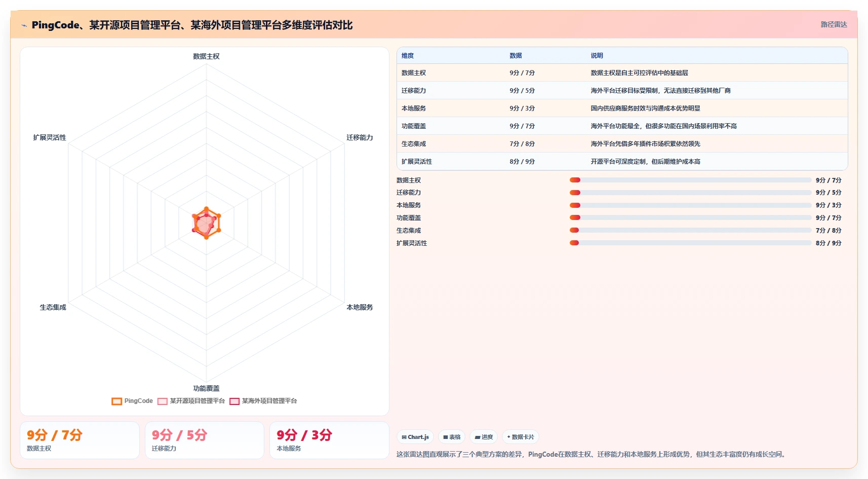The height and width of the screenshot is (479, 868).
Task: Click the 开源平台可深度定制 description
Action: tap(645, 162)
